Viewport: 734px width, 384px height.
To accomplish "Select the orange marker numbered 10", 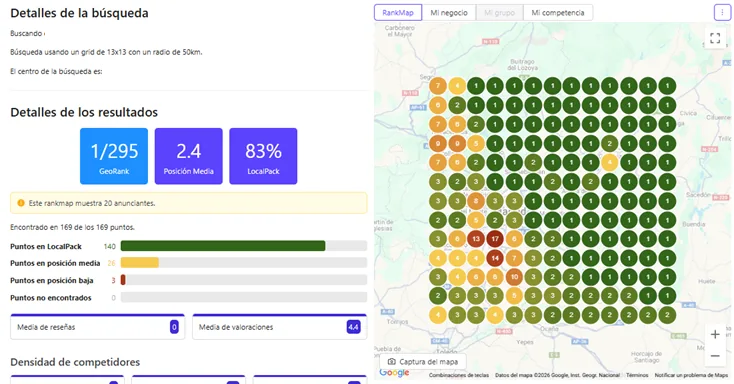I will point(514,277).
